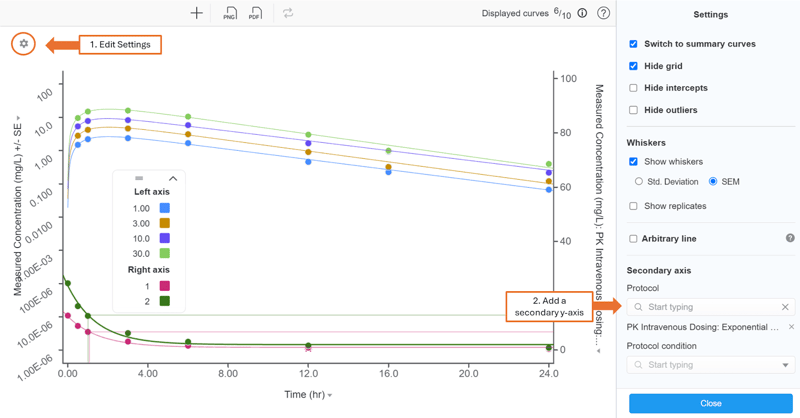Viewport: 800px width, 418px height.
Task: Export the chart as PNG
Action: (230, 13)
